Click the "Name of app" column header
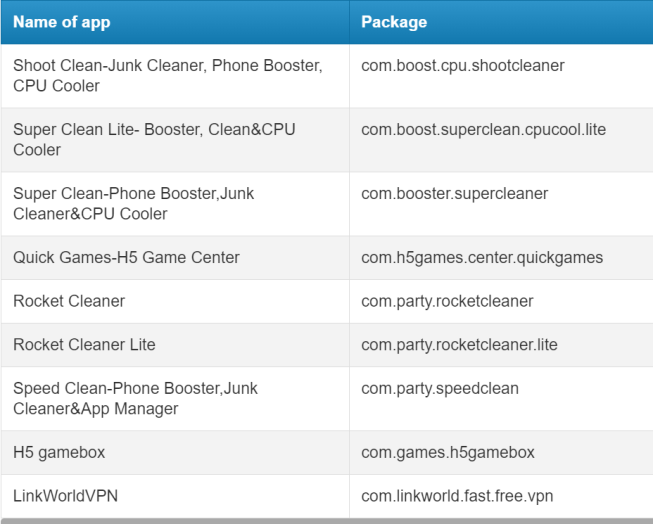Viewport: 653px width, 524px height. (63, 22)
